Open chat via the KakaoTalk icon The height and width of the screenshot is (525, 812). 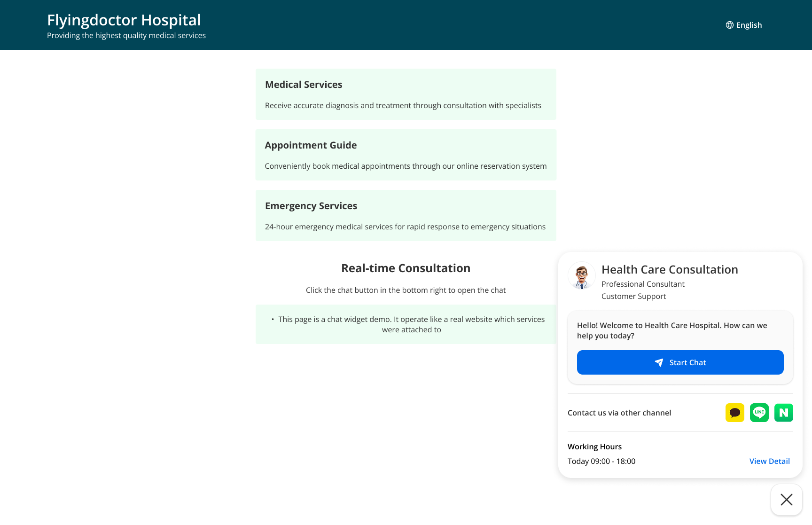(734, 413)
